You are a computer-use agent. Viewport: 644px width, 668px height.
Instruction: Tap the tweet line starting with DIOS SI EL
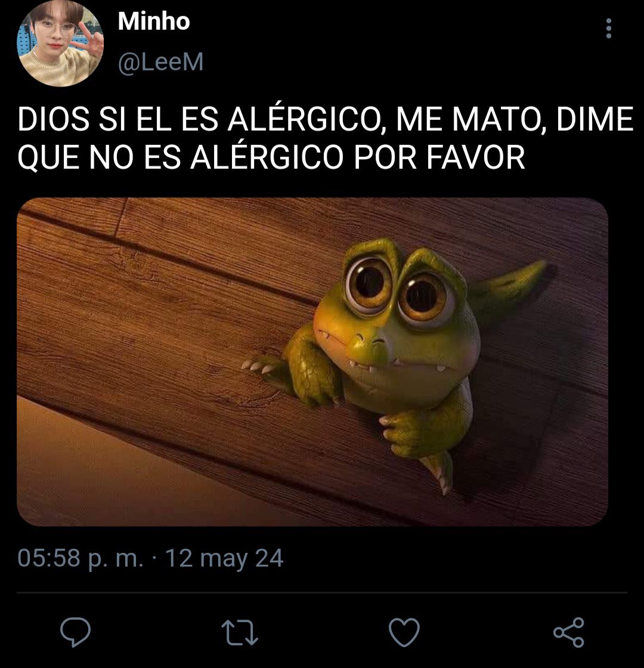326,119
